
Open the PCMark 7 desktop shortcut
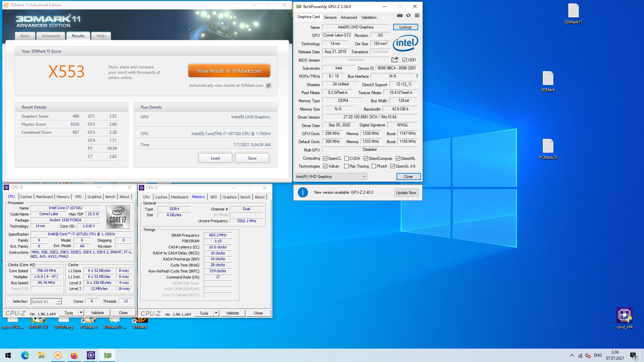pos(89,324)
